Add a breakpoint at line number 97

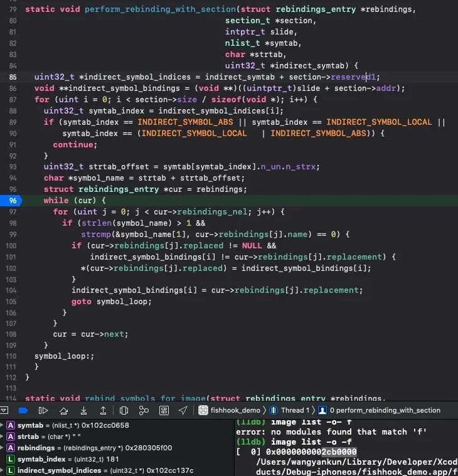(x=13, y=212)
